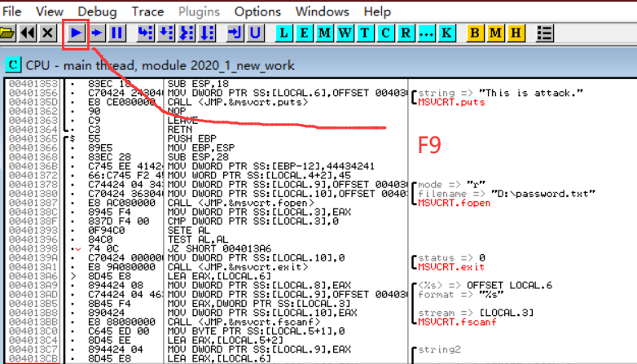Show Windows list with W icon
The image size is (637, 364).
tap(345, 33)
